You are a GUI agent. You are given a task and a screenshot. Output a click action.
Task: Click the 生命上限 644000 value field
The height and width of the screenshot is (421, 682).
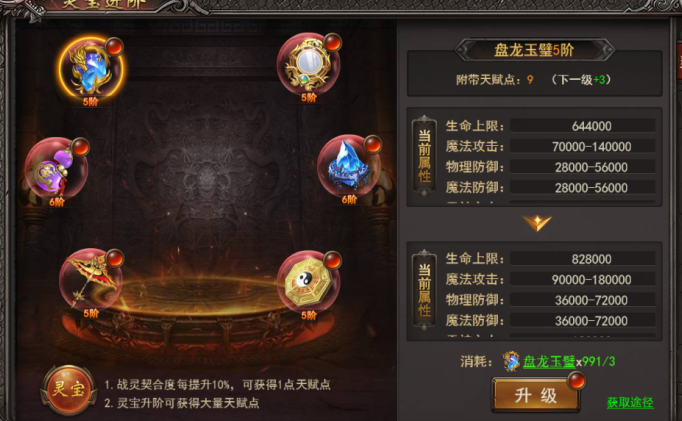pos(583,126)
